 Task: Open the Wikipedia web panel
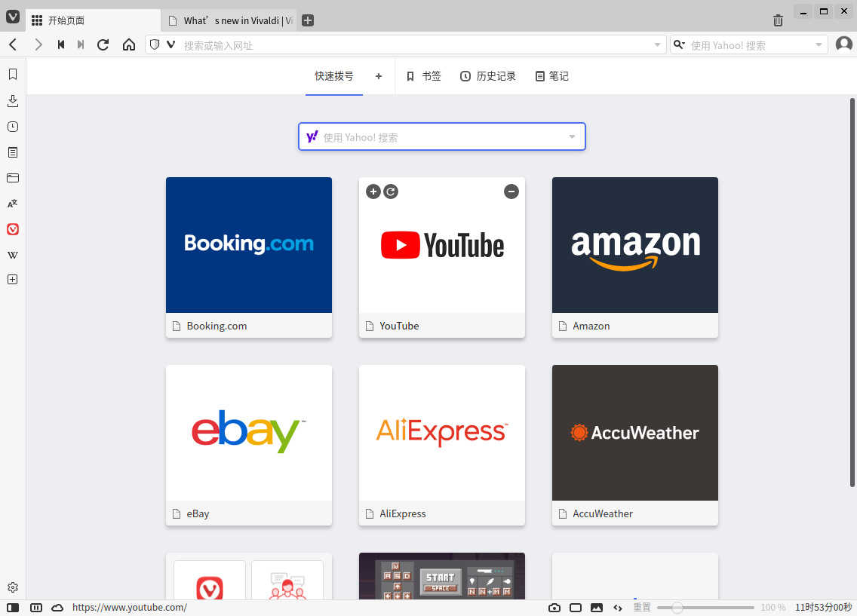tap(13, 255)
